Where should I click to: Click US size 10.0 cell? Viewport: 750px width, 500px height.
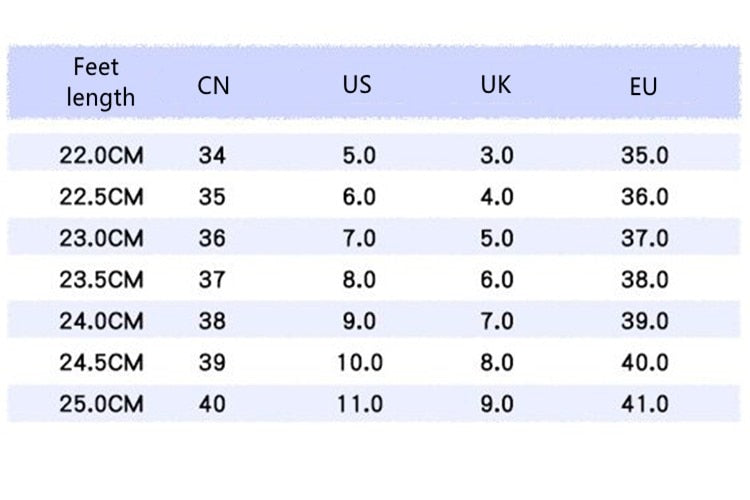click(x=360, y=362)
